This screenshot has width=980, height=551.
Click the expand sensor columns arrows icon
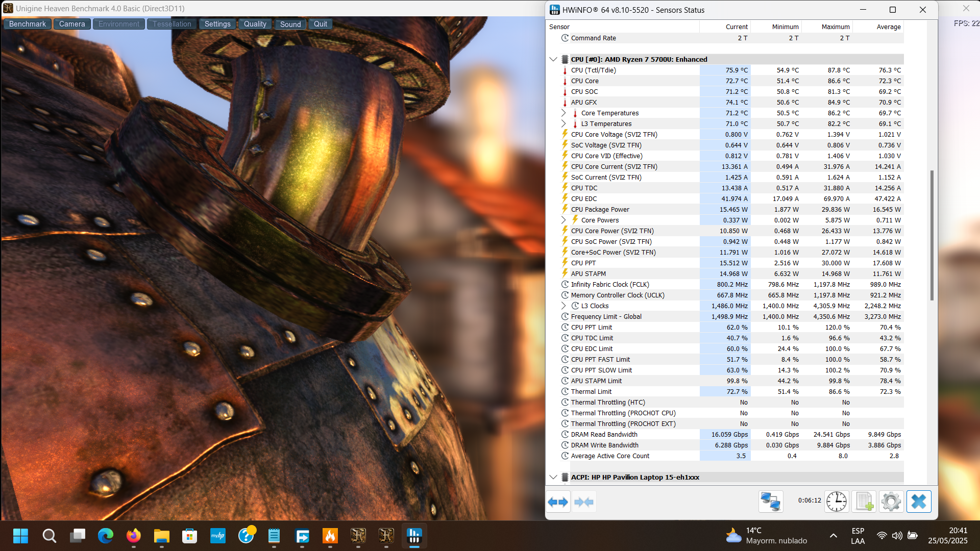558,502
